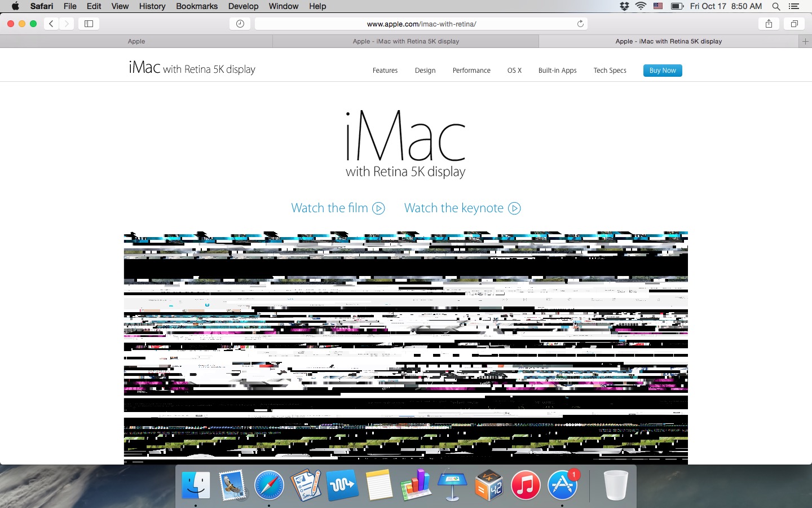Click the play circle icon next to Watch the film
The width and height of the screenshot is (812, 508).
pos(378,209)
